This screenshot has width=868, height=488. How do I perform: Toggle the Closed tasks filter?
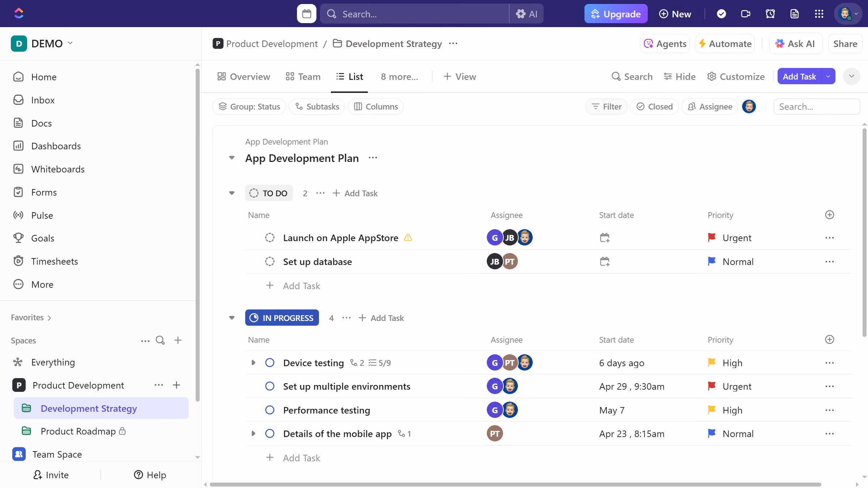click(x=654, y=107)
